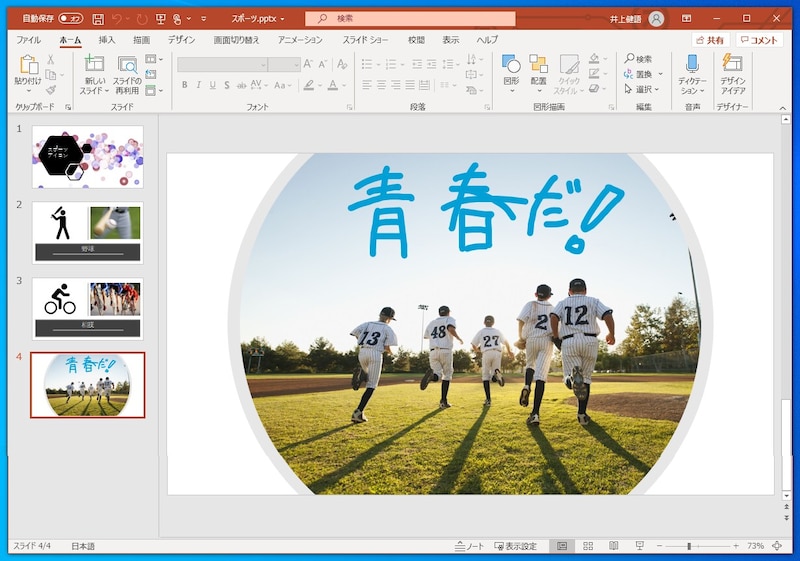Open Change Case (Aa) dropdown
The height and width of the screenshot is (561, 800).
click(x=283, y=85)
